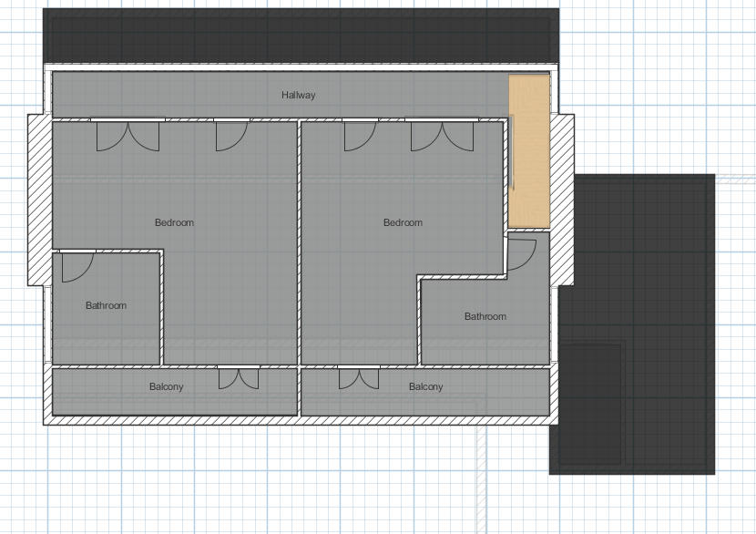Click the left Bedroom label
756x534 pixels.
click(174, 222)
